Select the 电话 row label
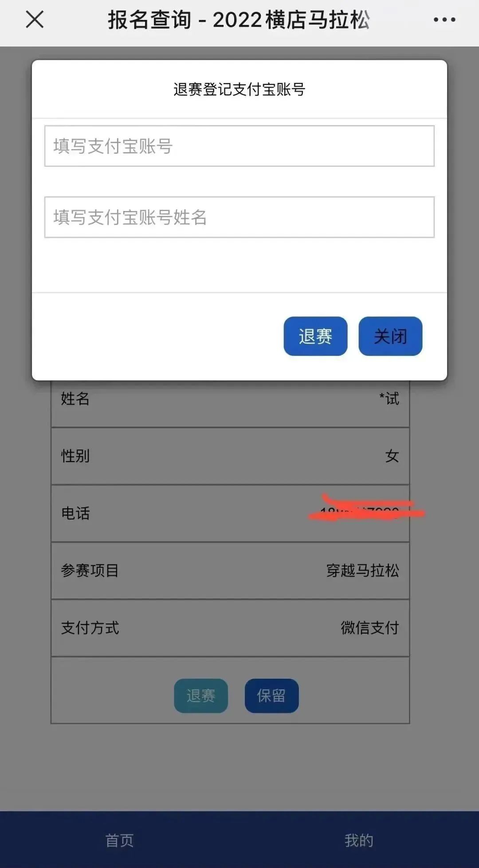 tap(75, 513)
